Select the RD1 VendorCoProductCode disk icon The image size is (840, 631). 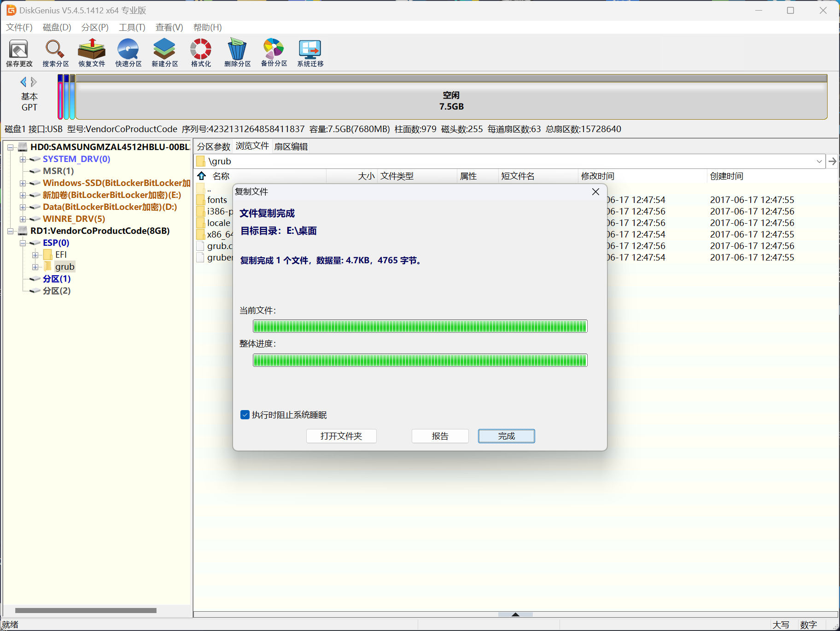pos(23,231)
